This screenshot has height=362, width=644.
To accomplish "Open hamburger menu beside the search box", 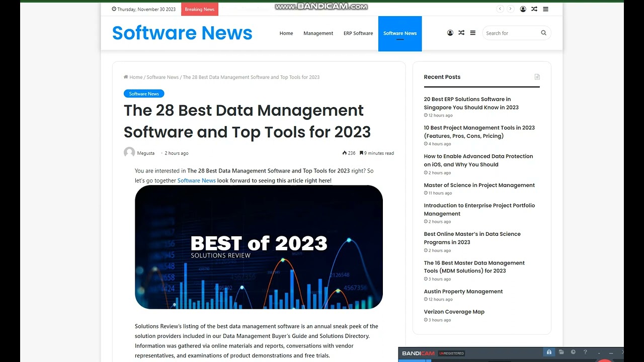I will point(472,33).
